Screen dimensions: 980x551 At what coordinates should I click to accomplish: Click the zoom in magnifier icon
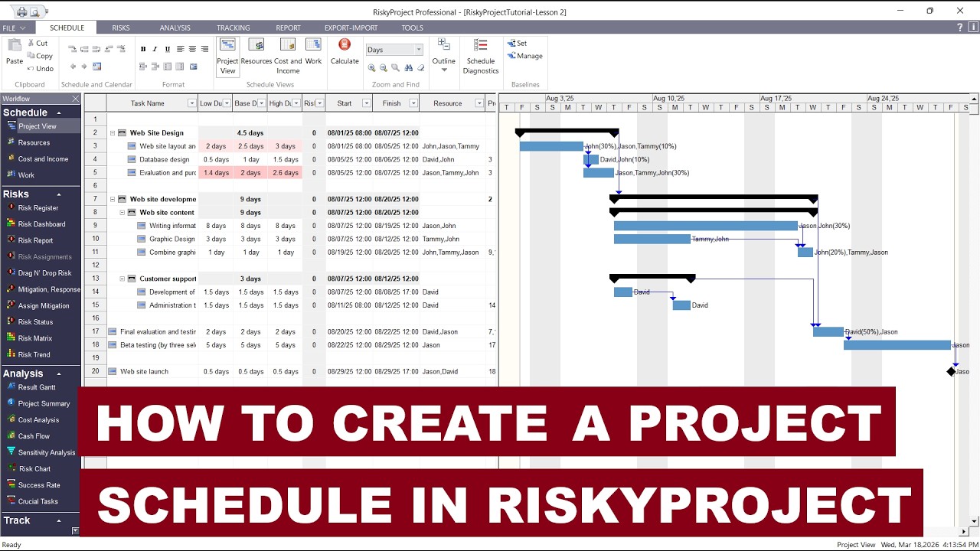[371, 67]
